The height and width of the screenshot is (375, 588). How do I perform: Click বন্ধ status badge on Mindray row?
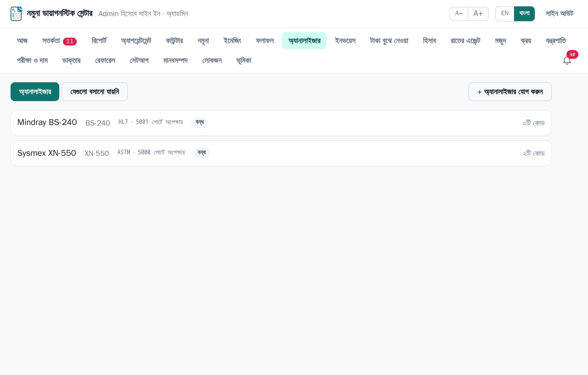pos(200,123)
